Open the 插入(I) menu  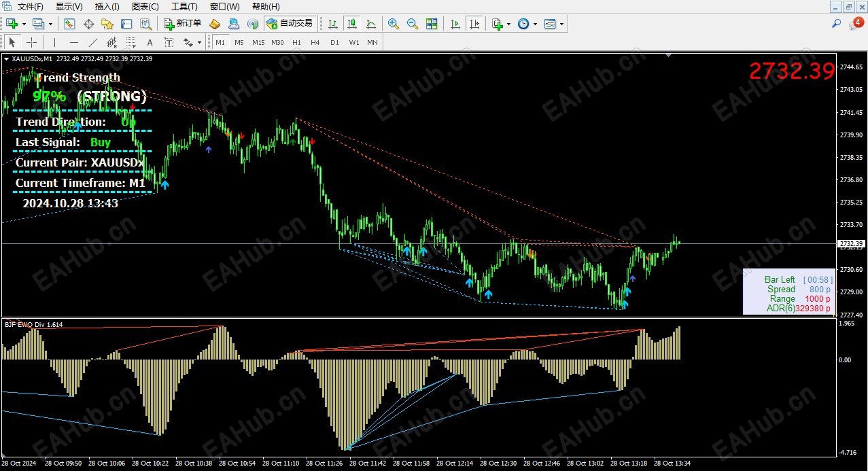[x=107, y=7]
